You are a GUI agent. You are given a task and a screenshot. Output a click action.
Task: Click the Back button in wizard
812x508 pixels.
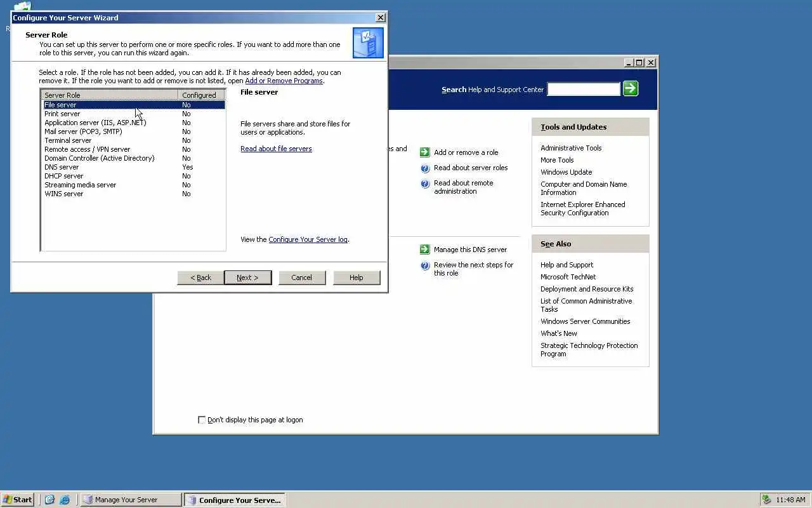(200, 277)
